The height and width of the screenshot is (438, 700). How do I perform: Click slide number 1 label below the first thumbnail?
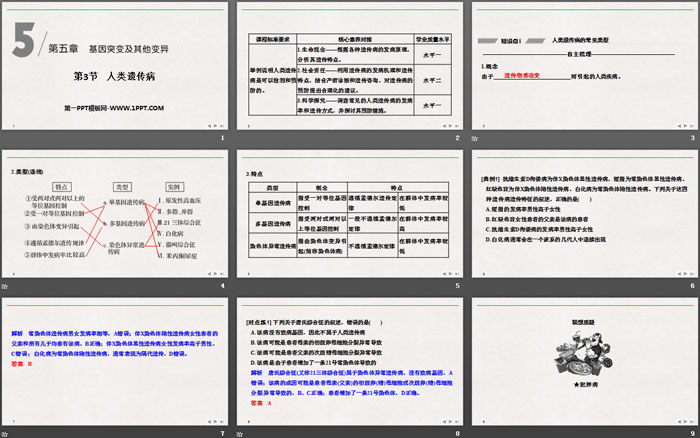pos(222,138)
